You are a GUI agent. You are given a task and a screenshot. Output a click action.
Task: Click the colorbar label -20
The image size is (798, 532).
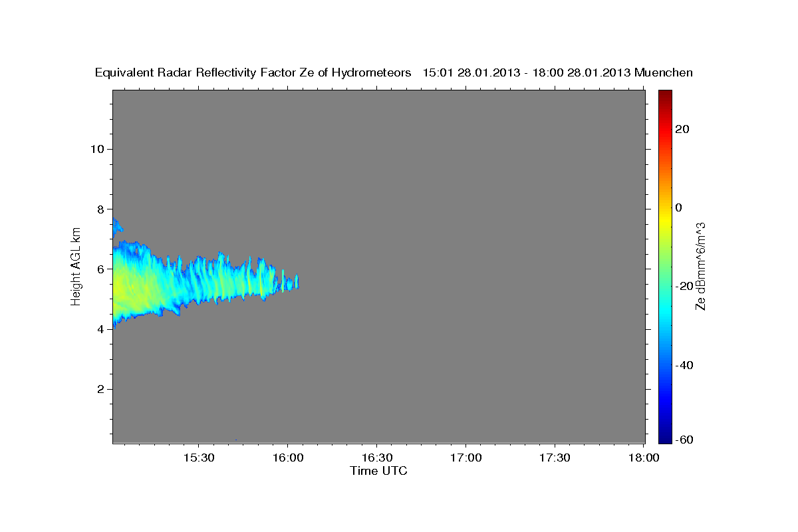(x=685, y=286)
